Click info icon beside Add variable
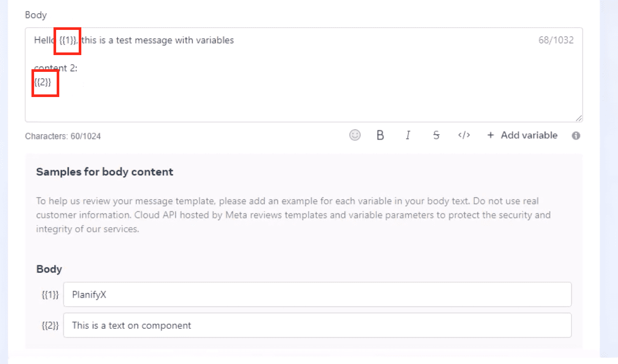 pos(576,136)
